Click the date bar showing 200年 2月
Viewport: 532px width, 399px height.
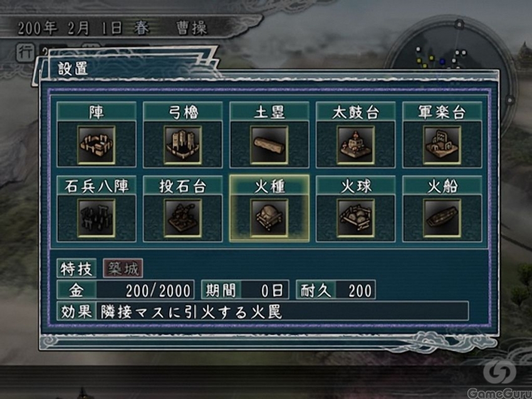(x=112, y=28)
